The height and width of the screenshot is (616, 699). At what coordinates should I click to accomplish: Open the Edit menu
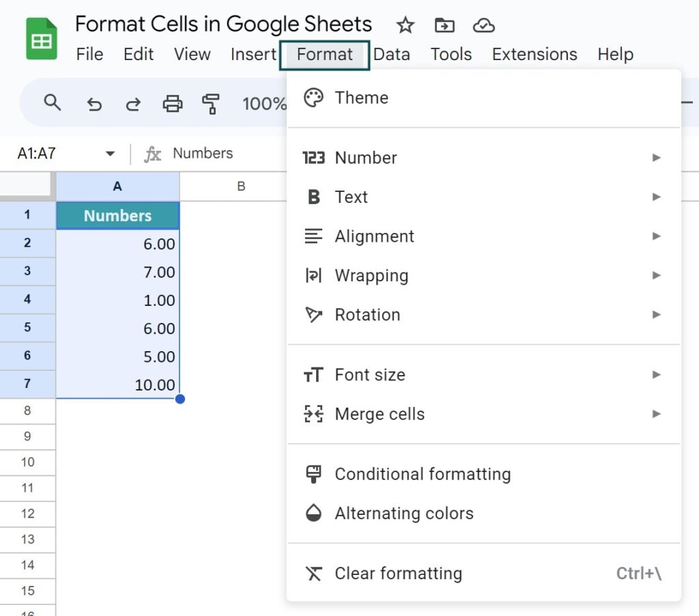[139, 55]
